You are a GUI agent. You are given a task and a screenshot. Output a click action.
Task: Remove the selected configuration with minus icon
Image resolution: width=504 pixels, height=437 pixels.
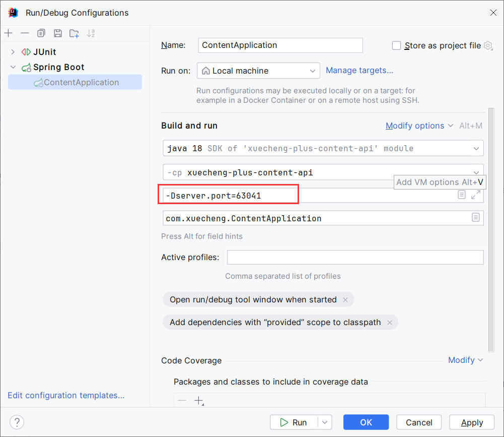click(x=25, y=33)
